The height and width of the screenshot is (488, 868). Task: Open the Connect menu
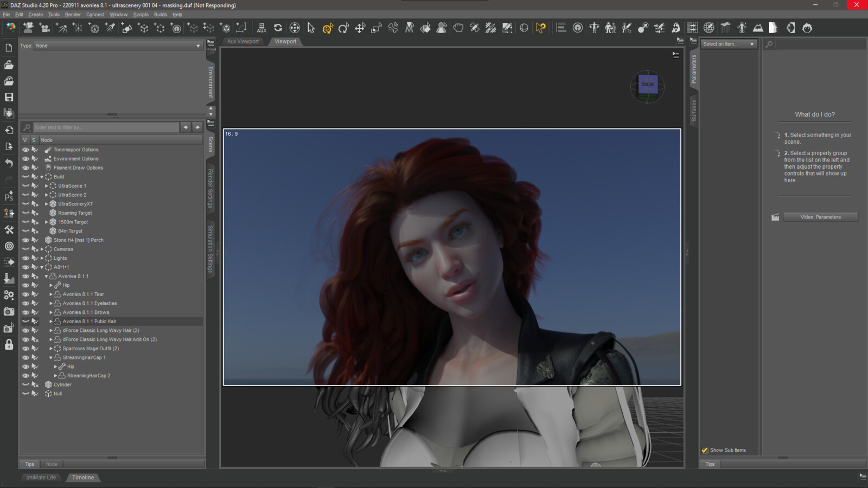tap(95, 15)
